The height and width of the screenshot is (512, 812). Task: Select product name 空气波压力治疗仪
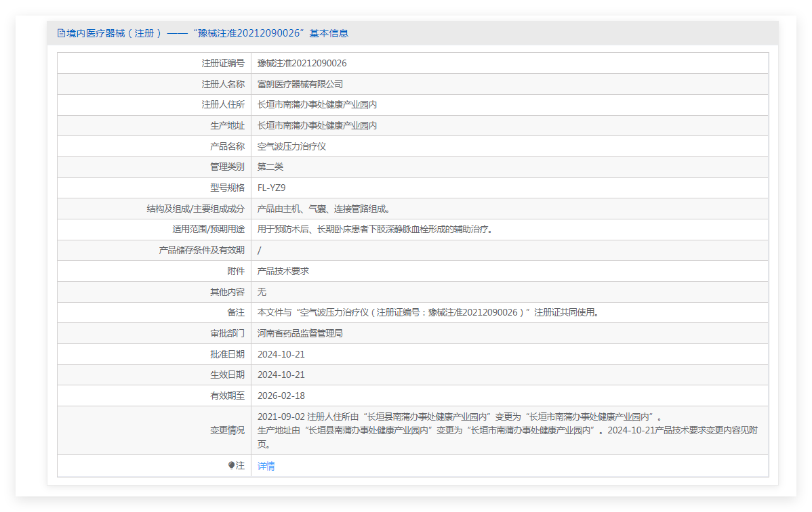pyautogui.click(x=291, y=146)
